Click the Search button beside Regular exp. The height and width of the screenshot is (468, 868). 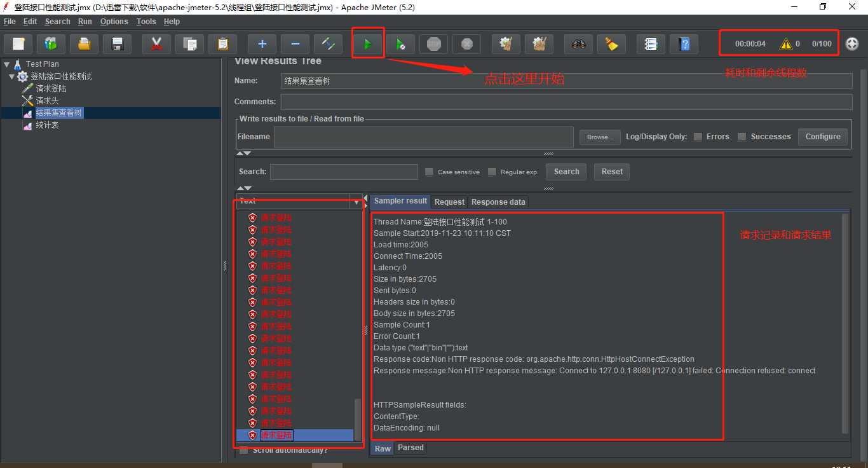(566, 172)
